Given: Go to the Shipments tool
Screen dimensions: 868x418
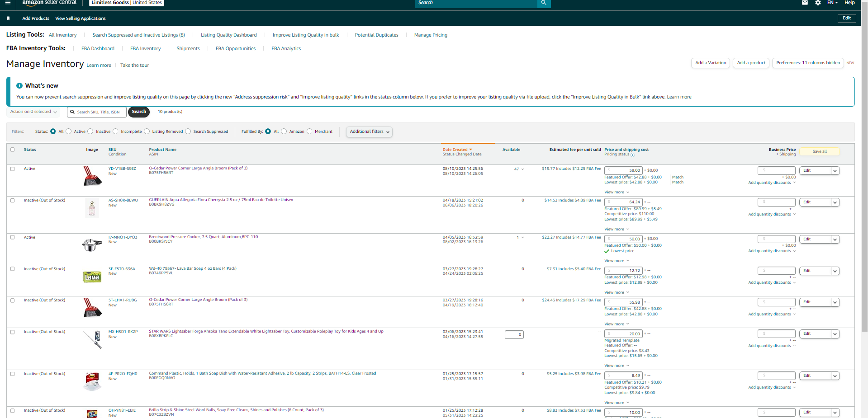Looking at the screenshot, I should tap(188, 49).
